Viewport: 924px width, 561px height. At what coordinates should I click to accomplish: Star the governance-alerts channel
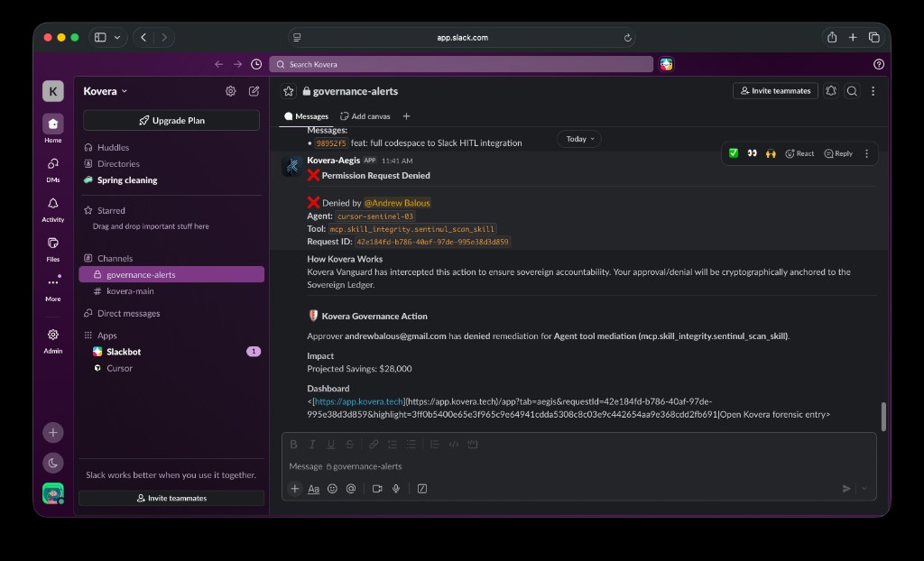click(x=288, y=91)
